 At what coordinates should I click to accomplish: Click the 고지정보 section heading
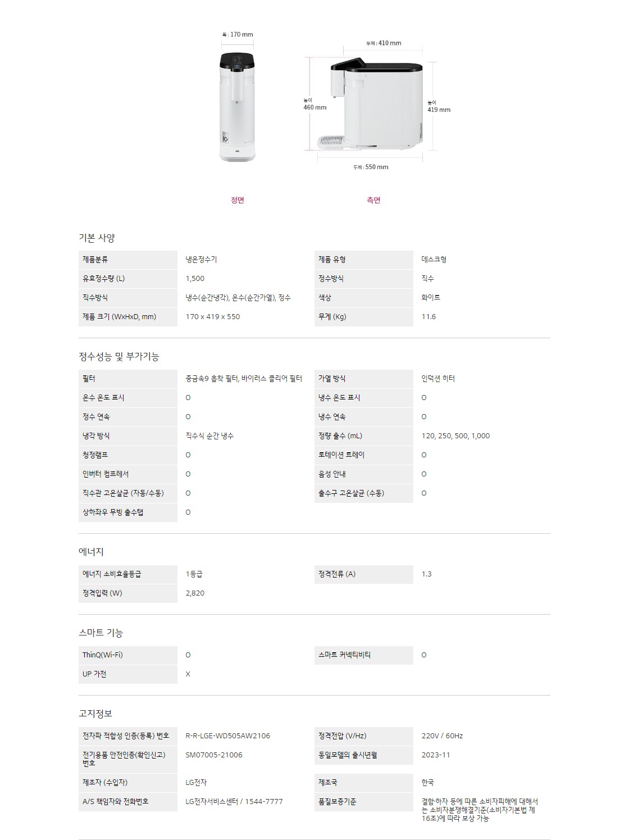click(x=95, y=714)
